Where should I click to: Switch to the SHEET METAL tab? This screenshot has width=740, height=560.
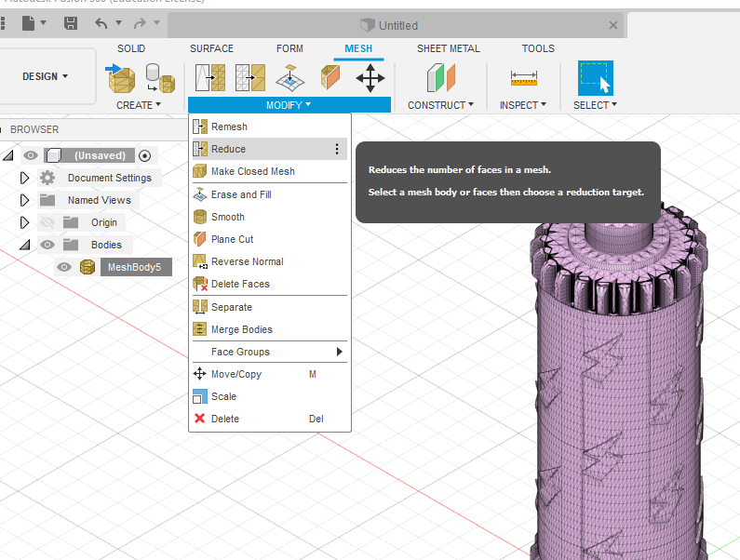click(x=449, y=48)
